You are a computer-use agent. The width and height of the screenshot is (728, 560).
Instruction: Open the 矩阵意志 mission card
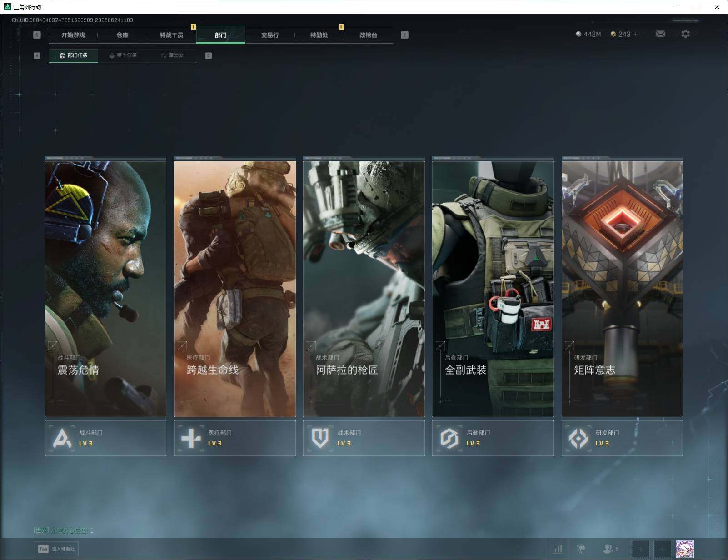pyautogui.click(x=622, y=287)
